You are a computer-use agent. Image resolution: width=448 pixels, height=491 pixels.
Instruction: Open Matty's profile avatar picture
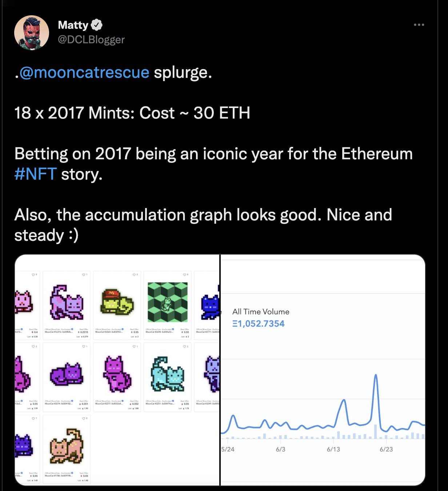point(32,33)
